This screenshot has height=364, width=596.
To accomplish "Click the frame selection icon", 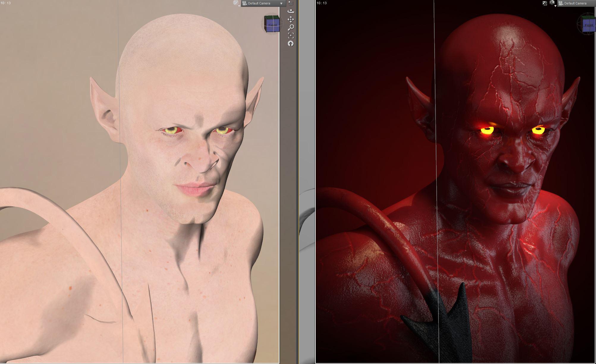I will tap(291, 35).
